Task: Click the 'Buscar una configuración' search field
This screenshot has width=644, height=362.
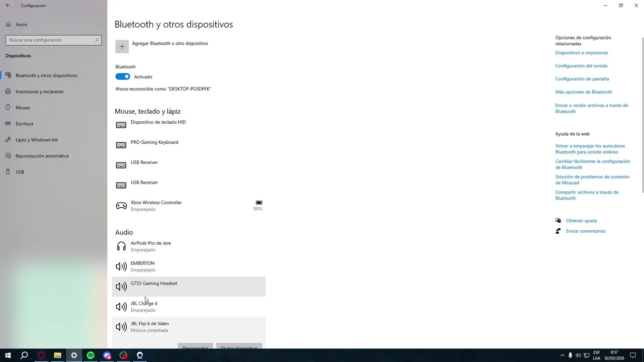Action: tap(53, 40)
